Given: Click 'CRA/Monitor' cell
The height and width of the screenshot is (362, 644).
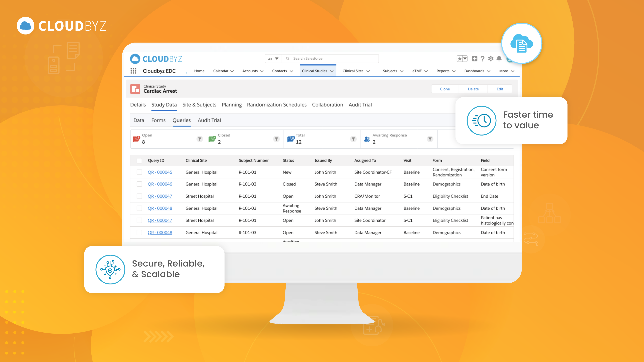Looking at the screenshot, I should 367,196.
